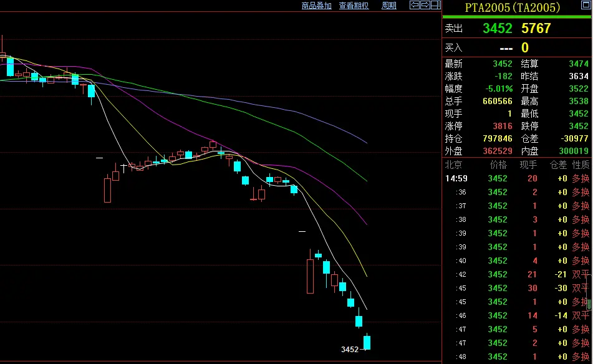Click the 仓差 column header
This screenshot has width=593, height=364.
coord(558,165)
